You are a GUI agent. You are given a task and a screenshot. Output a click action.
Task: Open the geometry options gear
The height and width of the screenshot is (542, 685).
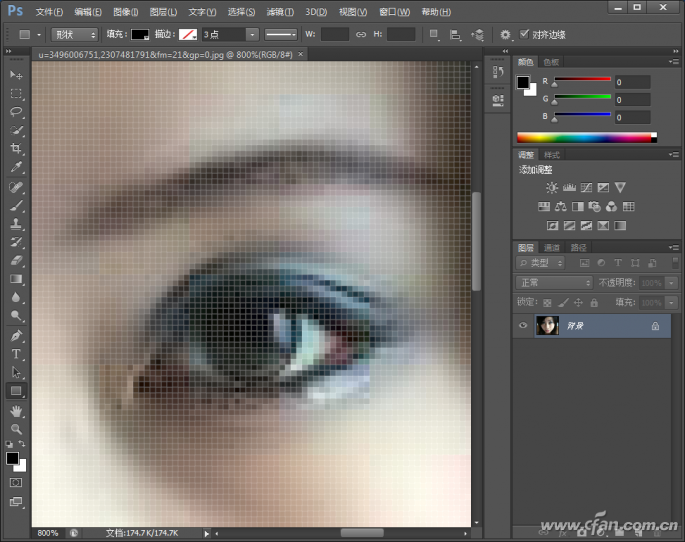[x=505, y=35]
